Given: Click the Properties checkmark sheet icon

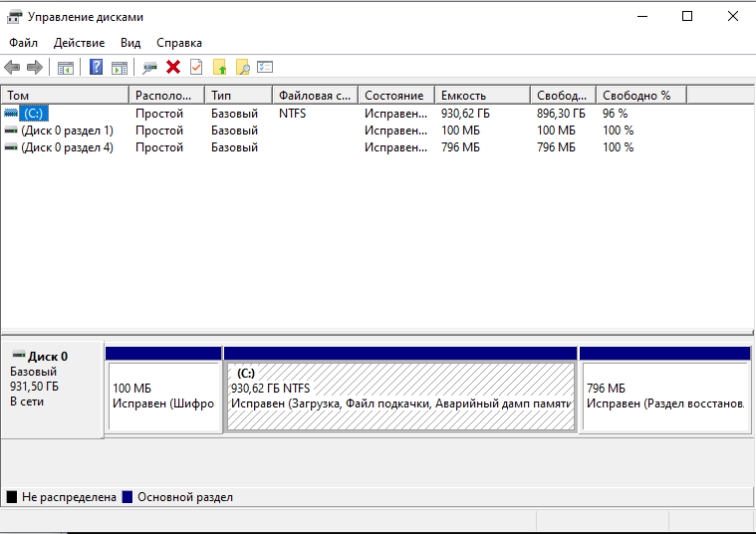Looking at the screenshot, I should click(x=196, y=67).
